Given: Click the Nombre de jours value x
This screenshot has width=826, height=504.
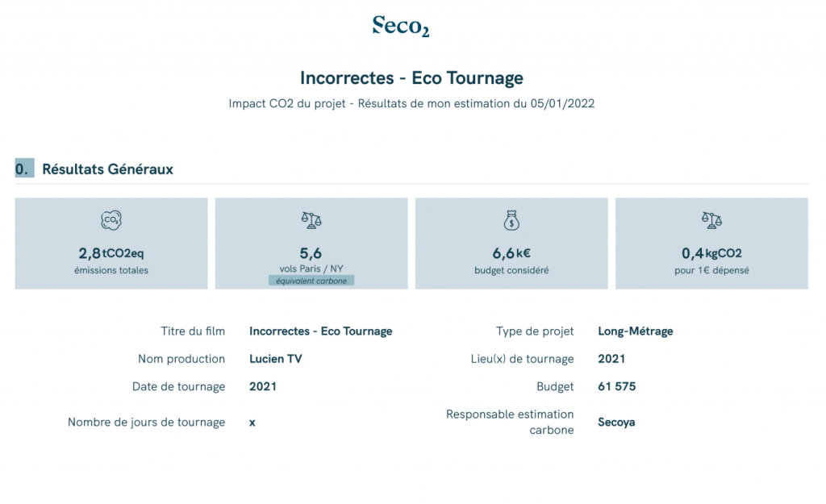Looking at the screenshot, I should pos(252,423).
